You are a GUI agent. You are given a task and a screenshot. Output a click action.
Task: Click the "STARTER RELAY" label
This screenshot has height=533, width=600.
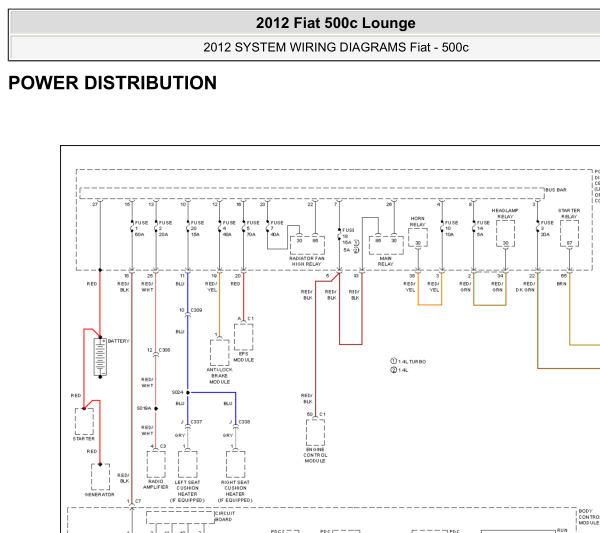point(569,214)
